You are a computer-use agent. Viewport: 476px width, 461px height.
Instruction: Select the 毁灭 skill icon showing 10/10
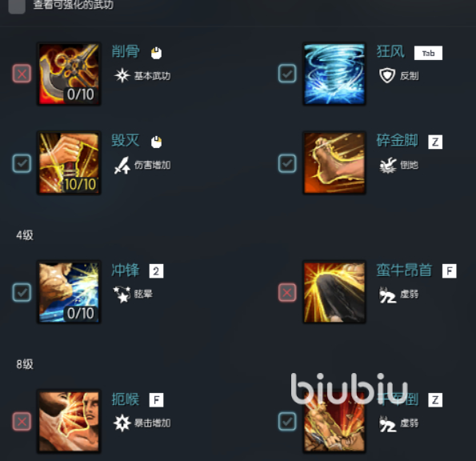point(69,162)
